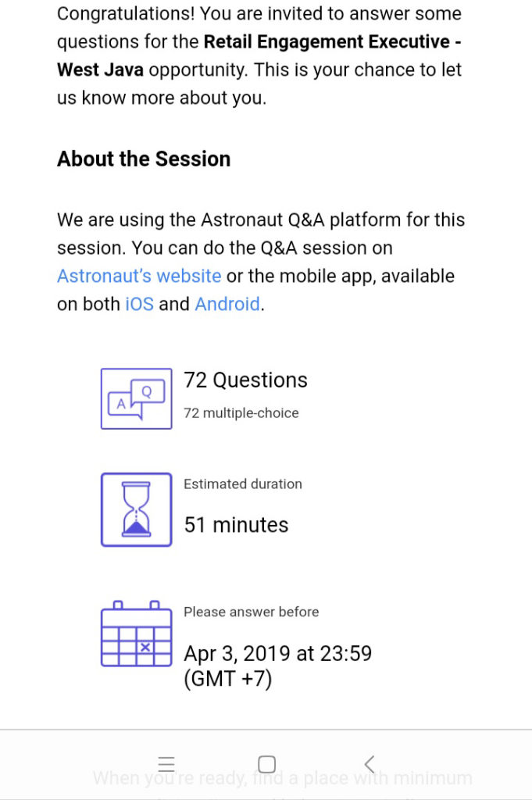This screenshot has height=800, width=532.
Task: Tap the square home navigation icon
Action: pyautogui.click(x=266, y=764)
